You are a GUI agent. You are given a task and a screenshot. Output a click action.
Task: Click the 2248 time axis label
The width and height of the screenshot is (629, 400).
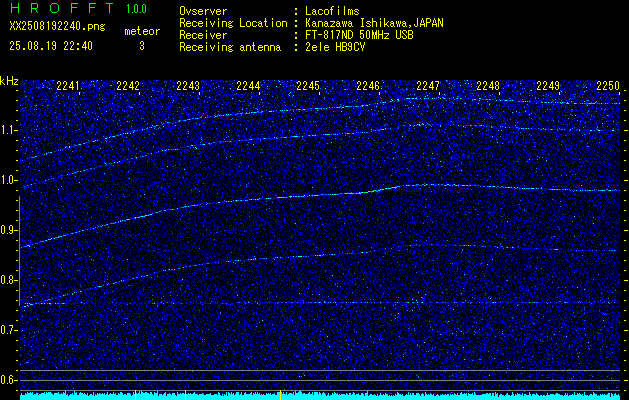click(488, 85)
